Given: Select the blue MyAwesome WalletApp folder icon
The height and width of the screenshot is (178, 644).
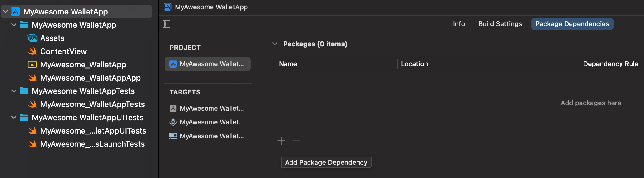Looking at the screenshot, I should click(24, 25).
